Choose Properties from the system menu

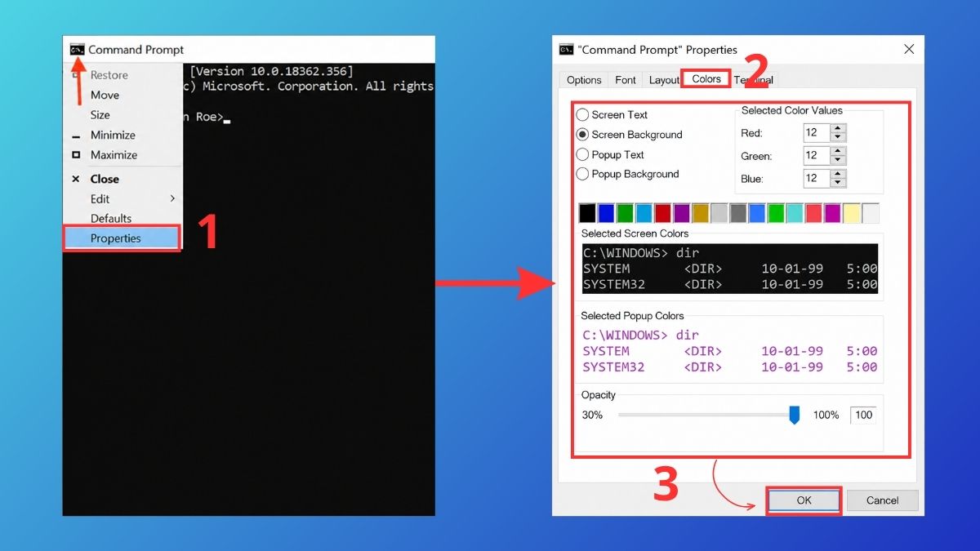tap(122, 238)
